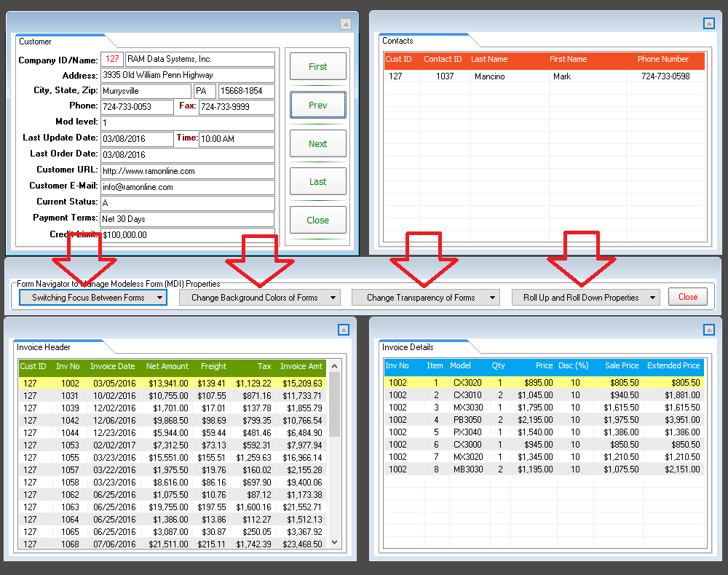728x575 pixels.
Task: Select the Customer tab
Action: (36, 41)
